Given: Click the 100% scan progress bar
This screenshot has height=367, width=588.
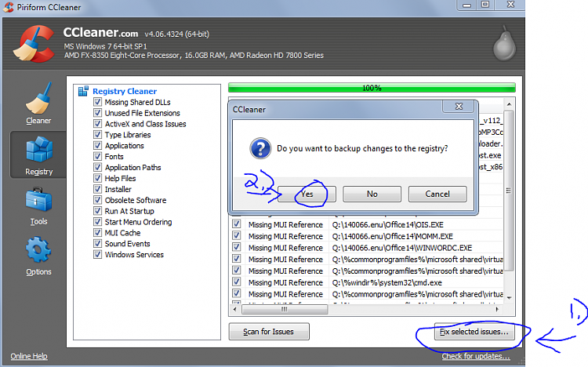Looking at the screenshot, I should point(372,88).
